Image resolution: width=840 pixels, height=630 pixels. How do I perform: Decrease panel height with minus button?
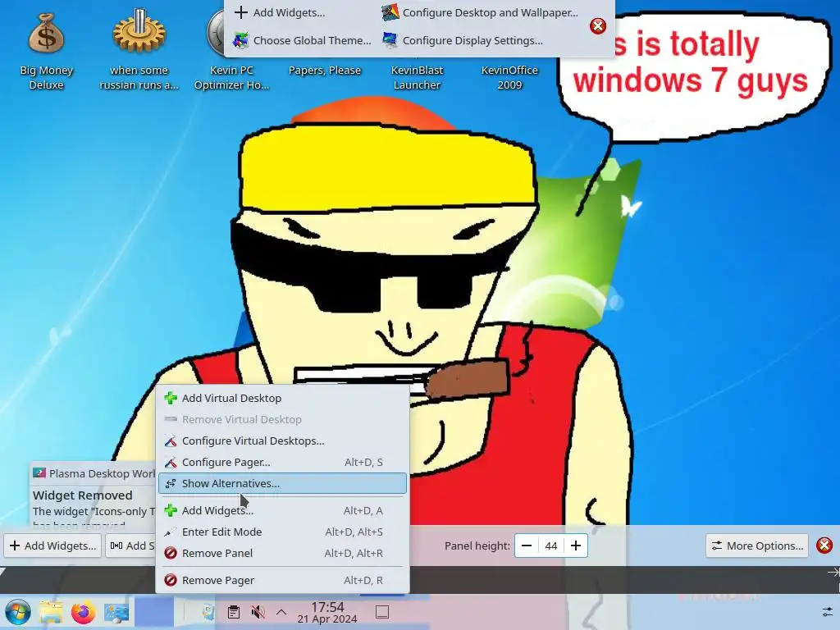pyautogui.click(x=527, y=546)
